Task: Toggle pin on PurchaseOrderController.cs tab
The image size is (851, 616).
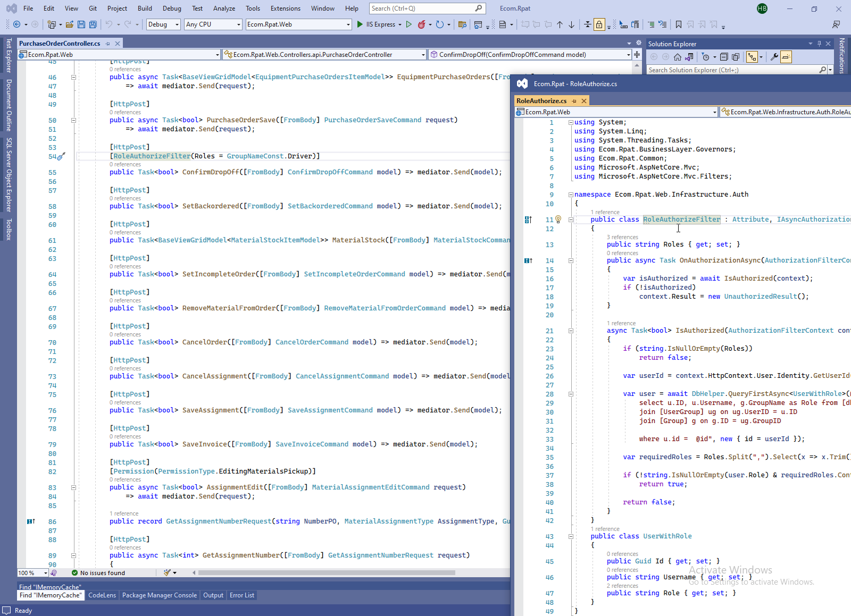Action: [x=108, y=44]
